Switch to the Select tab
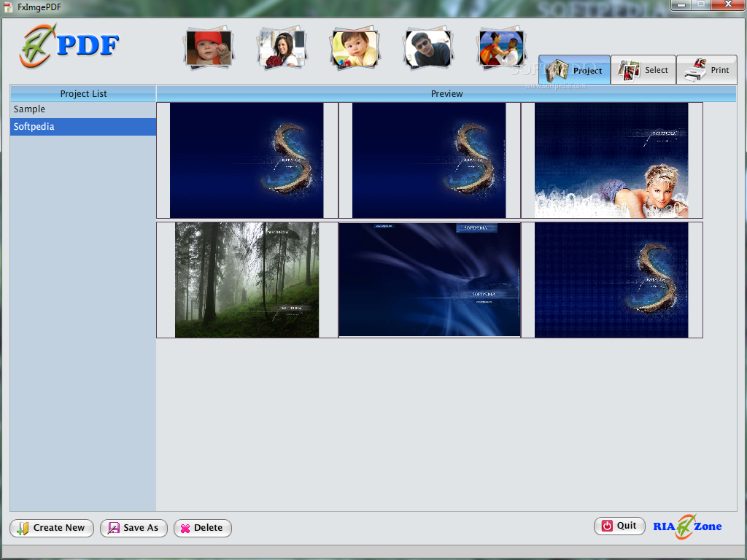 (x=643, y=70)
